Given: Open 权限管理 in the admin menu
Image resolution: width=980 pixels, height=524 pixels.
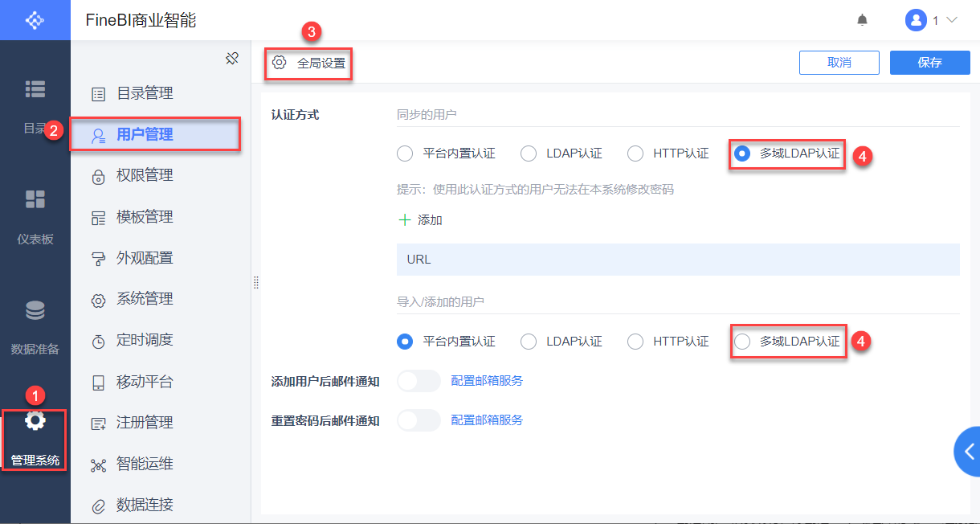Looking at the screenshot, I should 144,174.
